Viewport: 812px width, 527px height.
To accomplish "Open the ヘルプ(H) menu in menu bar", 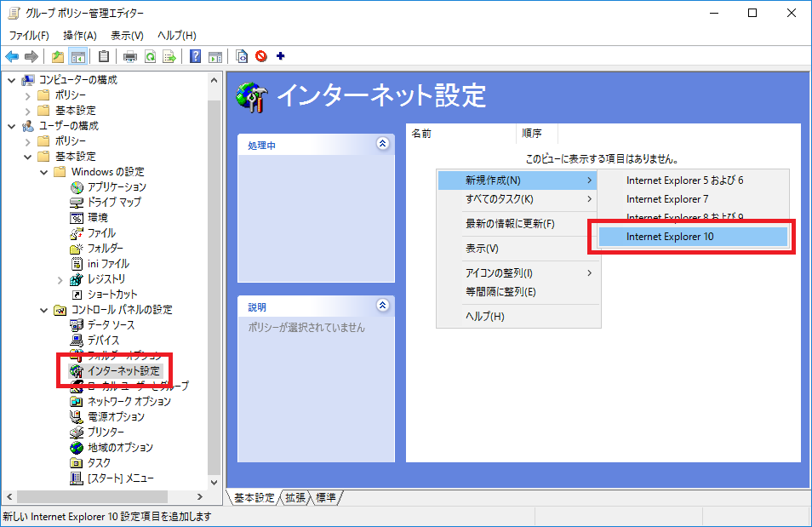I will 176,35.
